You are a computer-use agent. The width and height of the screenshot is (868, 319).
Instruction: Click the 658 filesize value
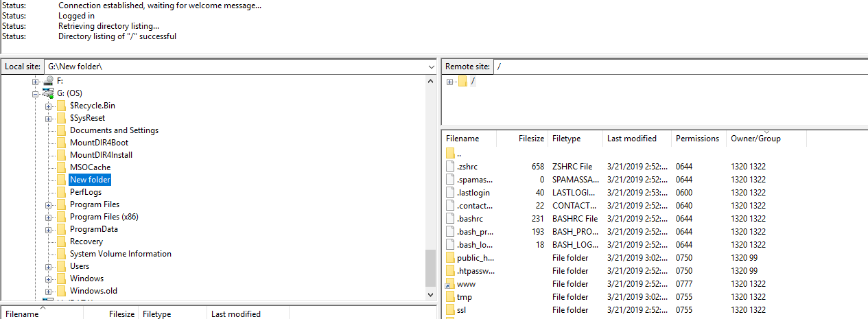pos(537,167)
